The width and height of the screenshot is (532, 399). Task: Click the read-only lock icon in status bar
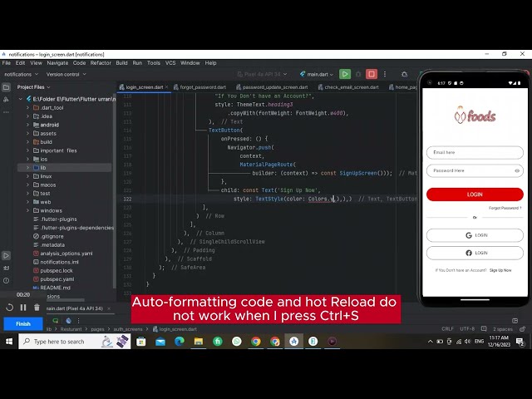[523, 329]
